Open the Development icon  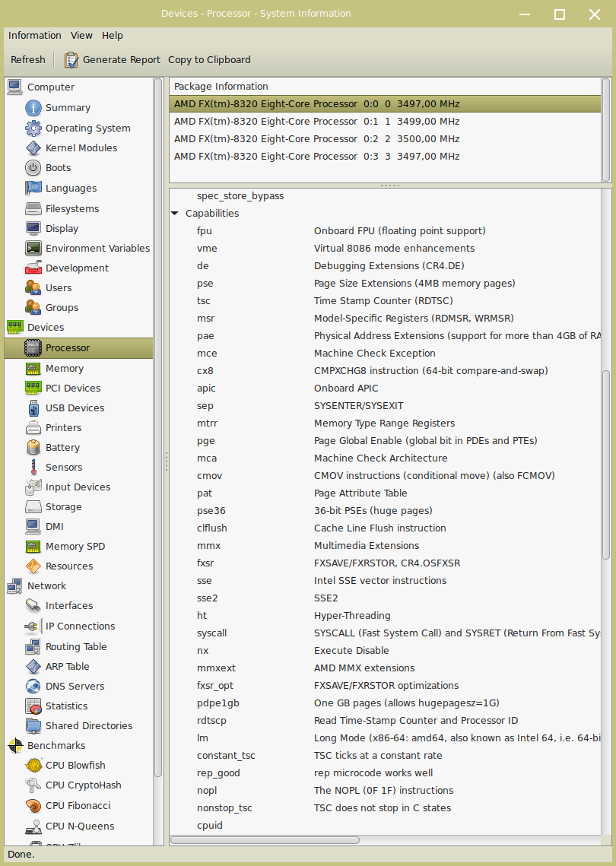pos(33,268)
